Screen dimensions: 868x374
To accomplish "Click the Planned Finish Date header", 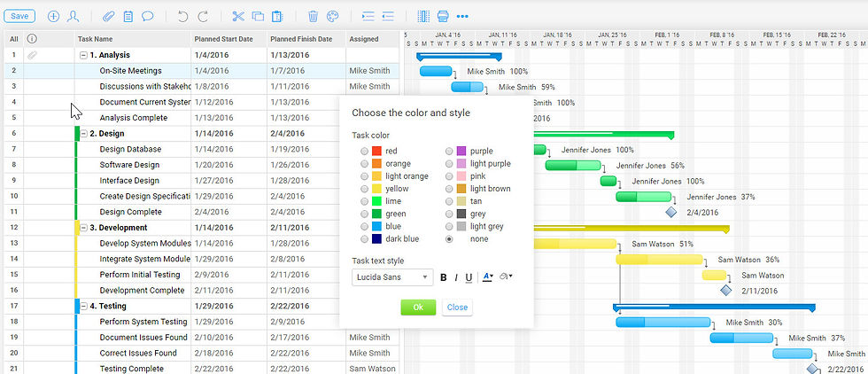I will (306, 39).
